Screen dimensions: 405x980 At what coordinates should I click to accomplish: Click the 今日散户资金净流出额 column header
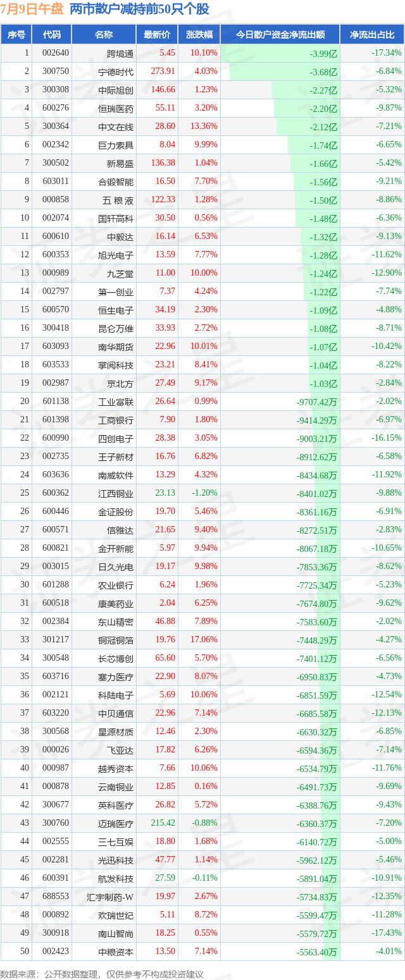coord(280,35)
